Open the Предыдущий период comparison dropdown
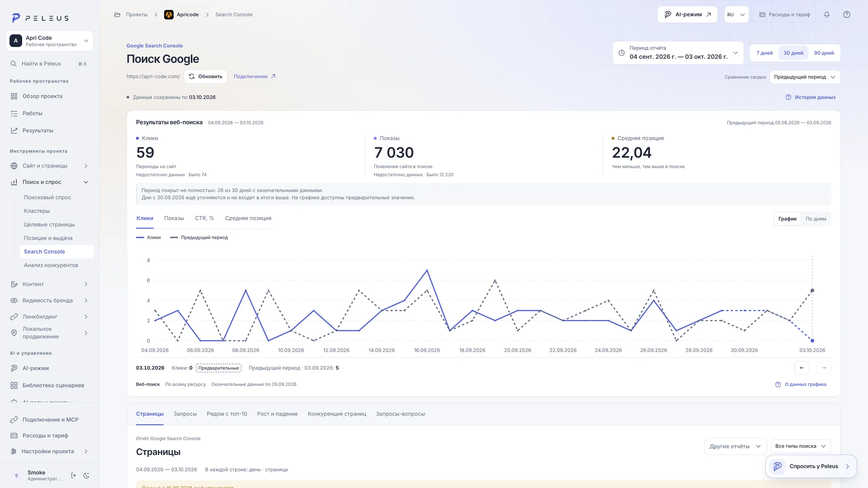The image size is (868, 488). [805, 77]
